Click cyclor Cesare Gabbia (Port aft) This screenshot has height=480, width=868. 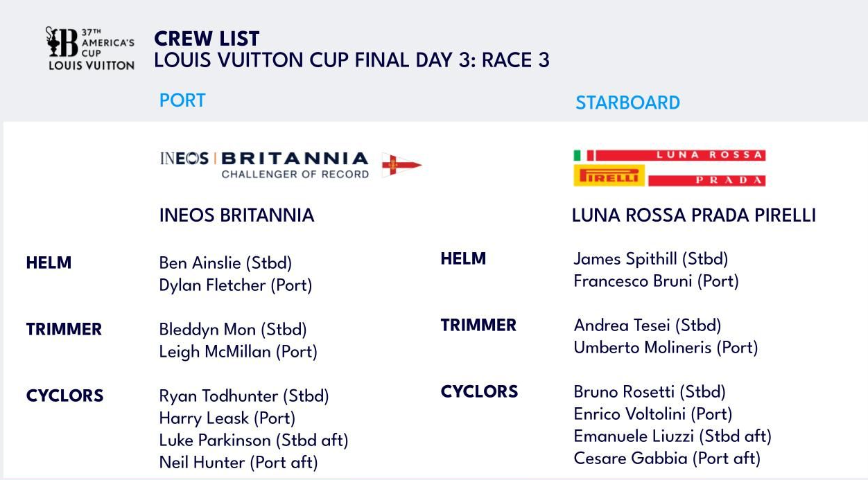[x=667, y=459]
